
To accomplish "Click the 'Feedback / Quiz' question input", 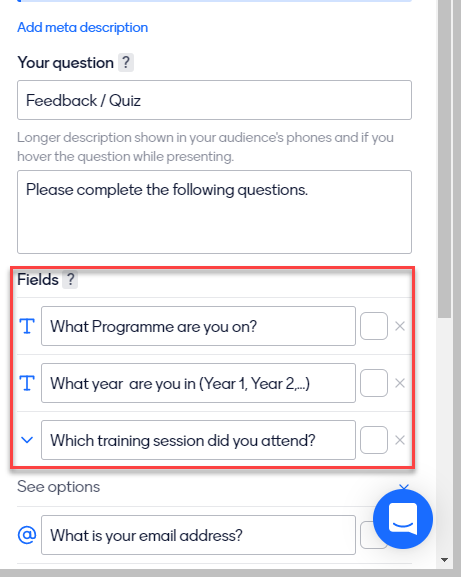I will (x=214, y=100).
